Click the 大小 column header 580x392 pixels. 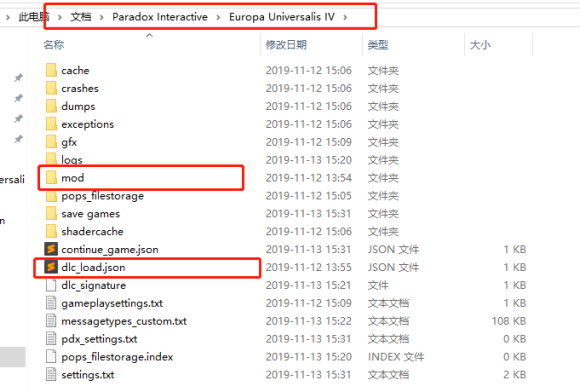pos(480,45)
